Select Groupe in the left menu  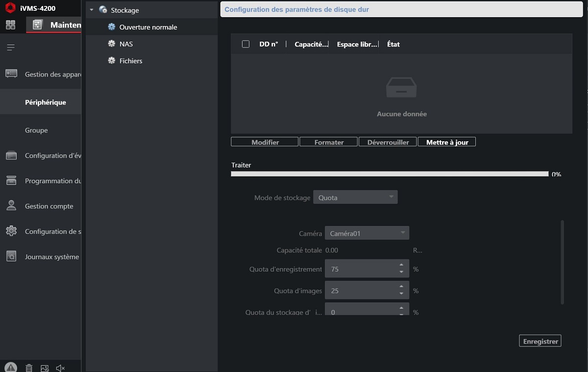pyautogui.click(x=37, y=130)
